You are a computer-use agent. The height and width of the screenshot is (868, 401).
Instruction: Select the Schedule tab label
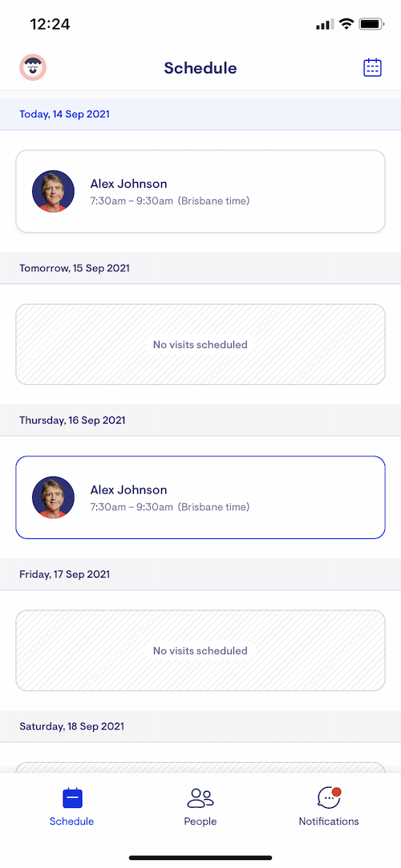point(72,821)
